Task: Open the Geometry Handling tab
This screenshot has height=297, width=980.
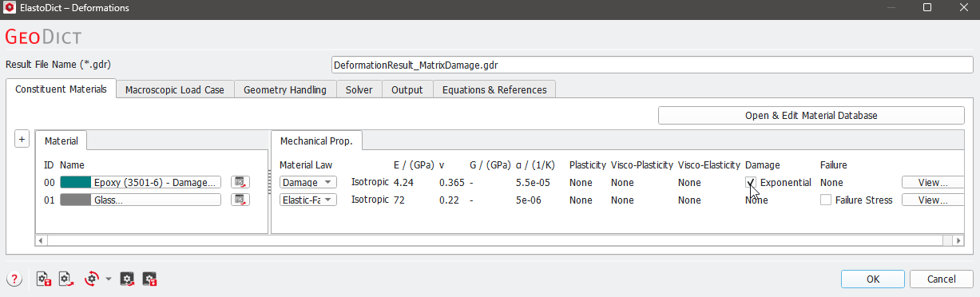Action: pyautogui.click(x=285, y=90)
